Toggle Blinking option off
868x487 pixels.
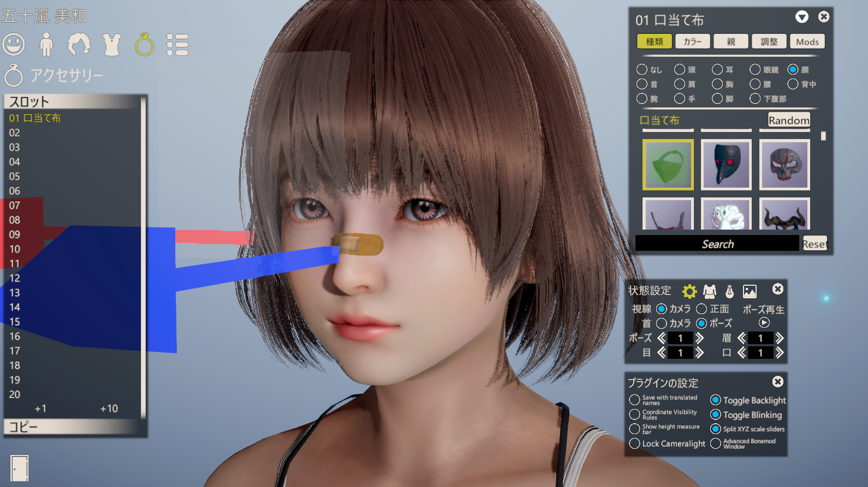(716, 414)
